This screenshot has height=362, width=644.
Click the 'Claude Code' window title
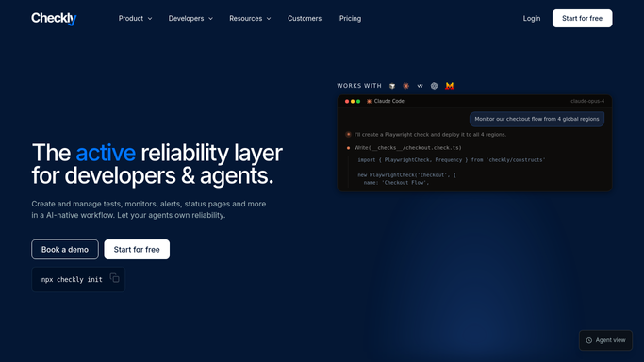389,101
